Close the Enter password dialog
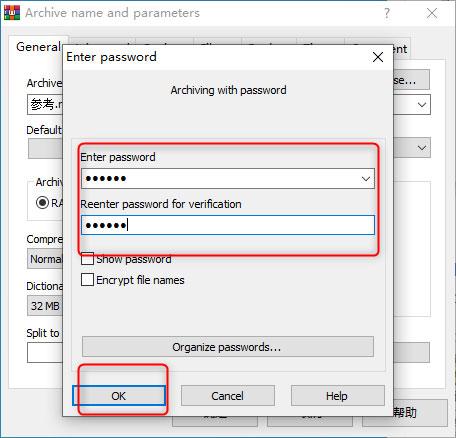This screenshot has width=456, height=438. click(378, 57)
